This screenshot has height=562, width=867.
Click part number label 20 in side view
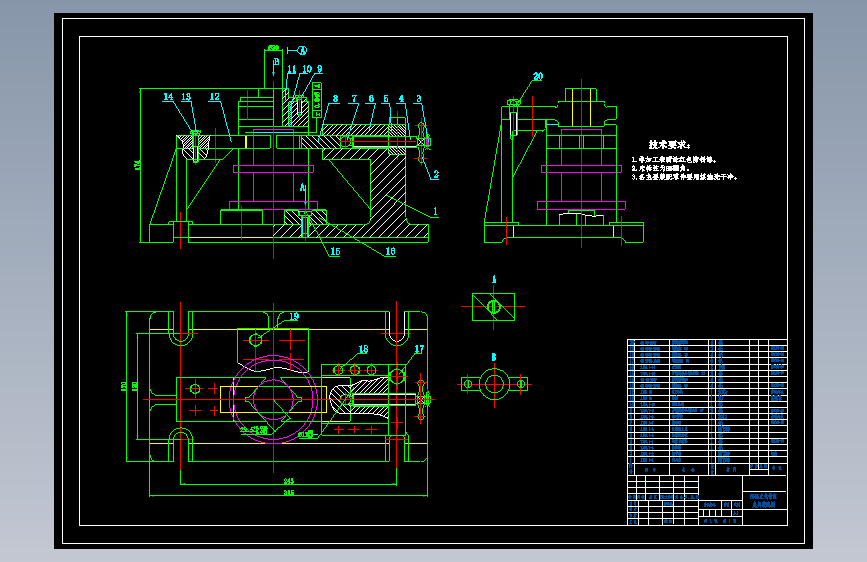[x=538, y=76]
